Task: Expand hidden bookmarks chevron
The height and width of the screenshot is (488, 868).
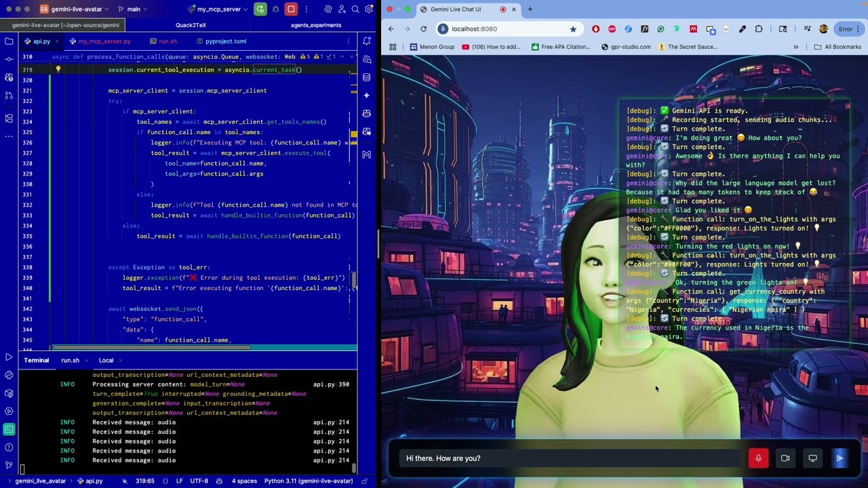Action: point(796,47)
